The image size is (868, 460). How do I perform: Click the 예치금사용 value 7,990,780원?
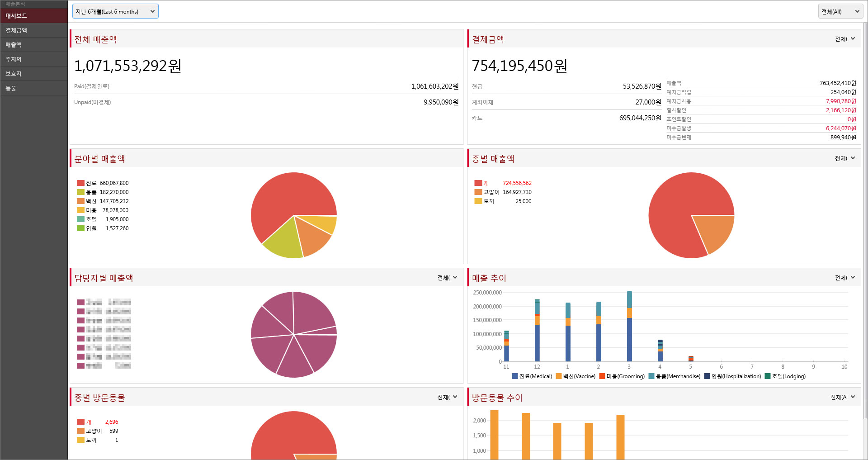pyautogui.click(x=841, y=101)
